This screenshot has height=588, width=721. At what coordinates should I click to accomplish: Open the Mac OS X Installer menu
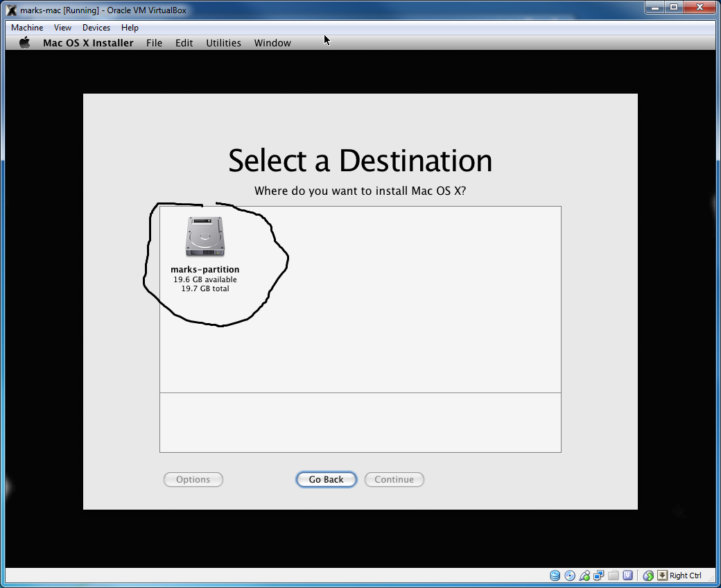(88, 43)
